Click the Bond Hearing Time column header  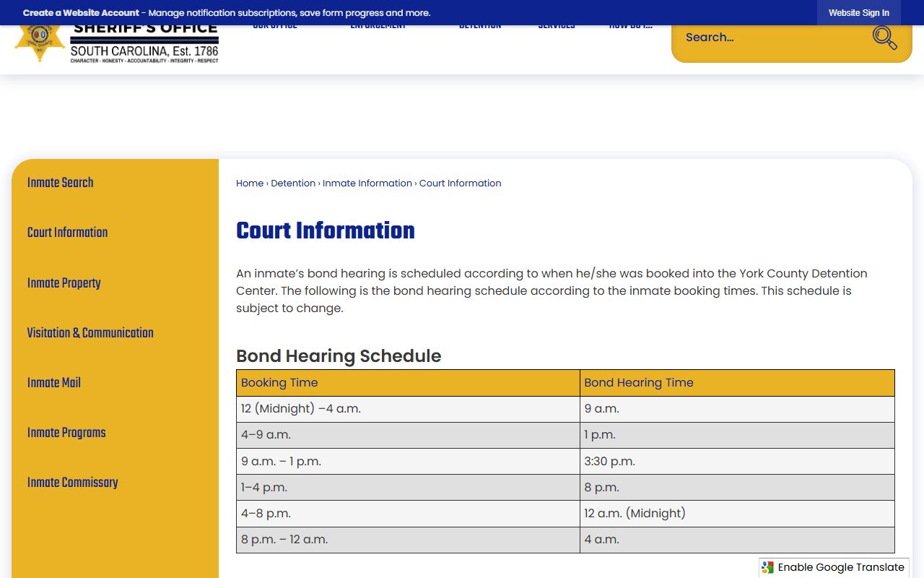pos(737,383)
